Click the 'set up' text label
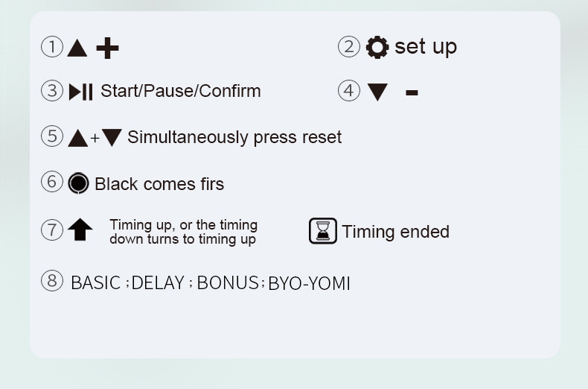The width and height of the screenshot is (588, 389). (x=426, y=46)
